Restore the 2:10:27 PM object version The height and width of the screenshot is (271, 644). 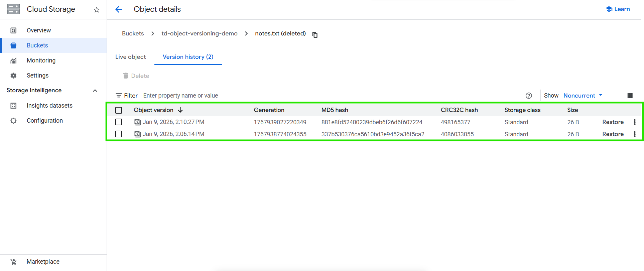[x=613, y=122]
